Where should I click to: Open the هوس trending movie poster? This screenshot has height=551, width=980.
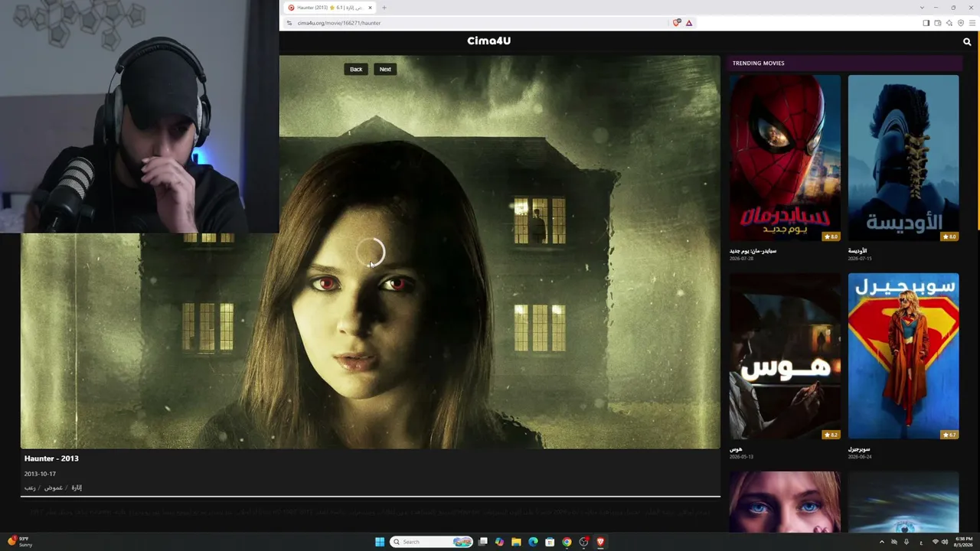(785, 356)
